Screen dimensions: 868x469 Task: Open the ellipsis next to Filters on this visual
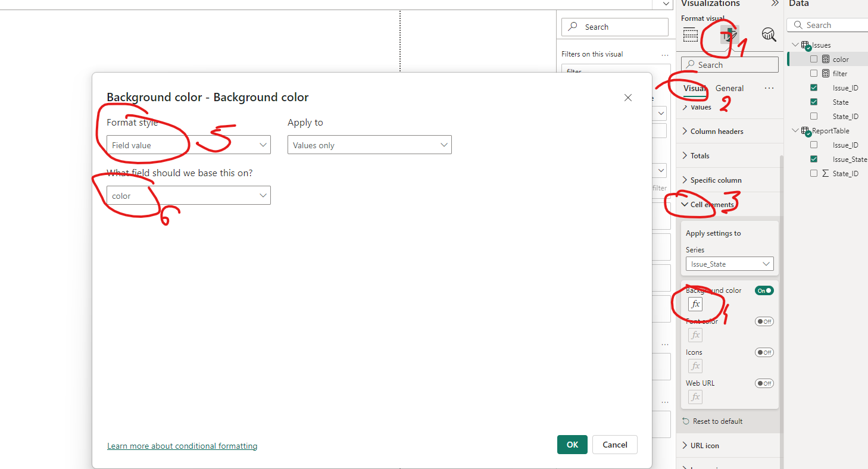coord(665,54)
